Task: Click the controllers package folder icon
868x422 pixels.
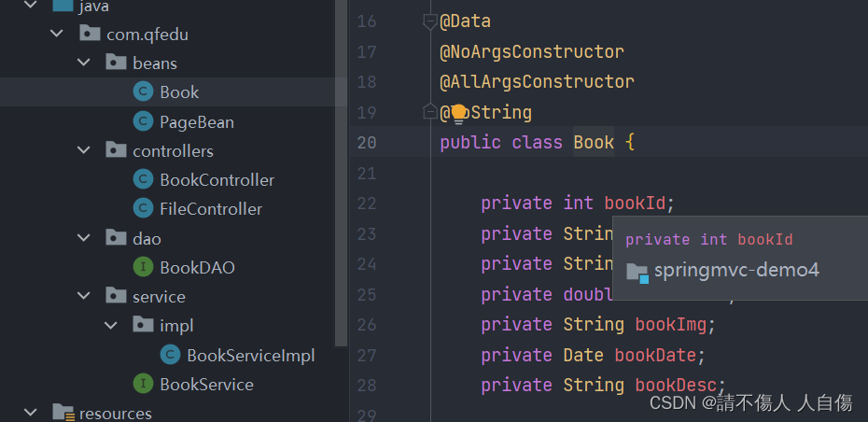Action: pyautogui.click(x=117, y=149)
